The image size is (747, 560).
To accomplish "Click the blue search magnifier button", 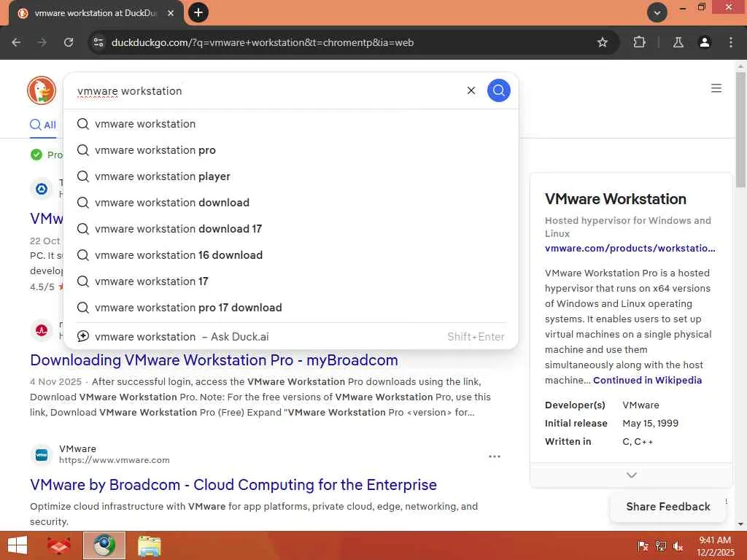I will coord(499,90).
